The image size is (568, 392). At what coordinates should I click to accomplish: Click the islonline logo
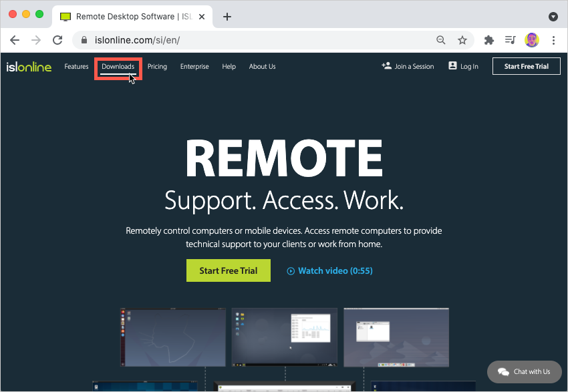click(28, 66)
